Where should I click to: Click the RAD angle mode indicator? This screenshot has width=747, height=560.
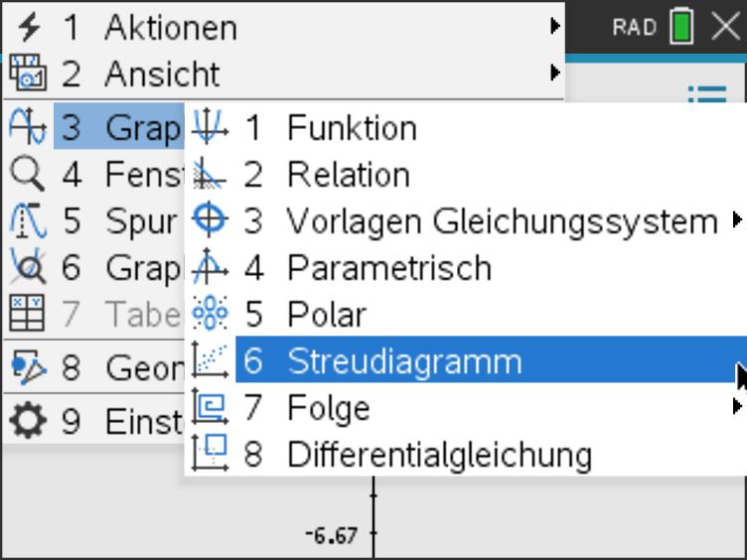click(635, 27)
